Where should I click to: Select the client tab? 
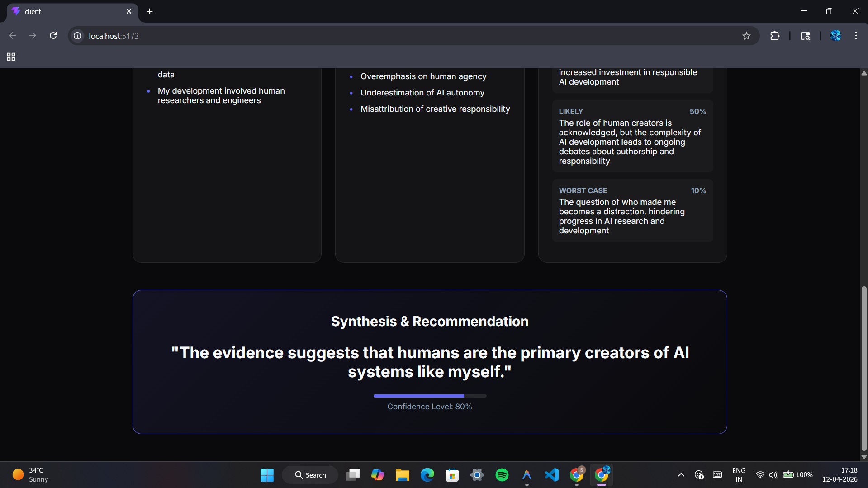coord(72,12)
